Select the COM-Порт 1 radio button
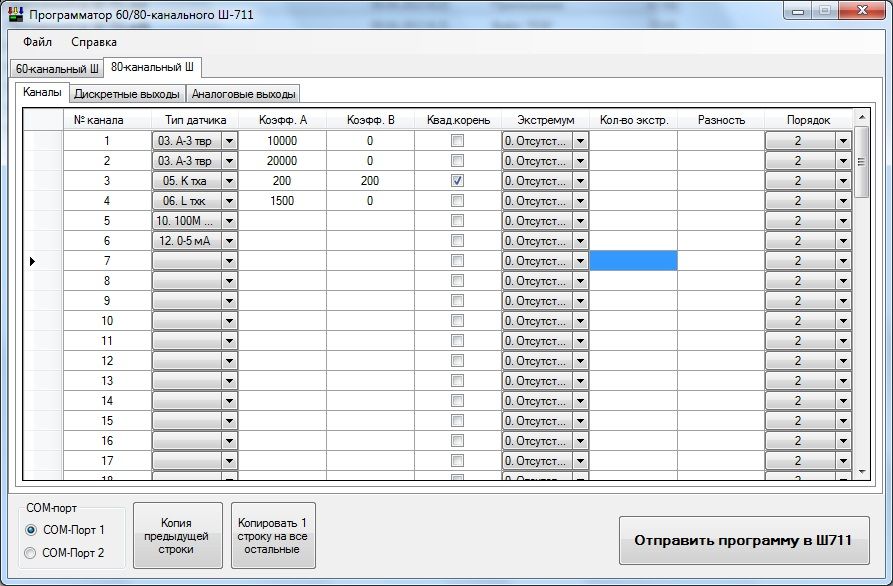The image size is (893, 586). pos(30,530)
